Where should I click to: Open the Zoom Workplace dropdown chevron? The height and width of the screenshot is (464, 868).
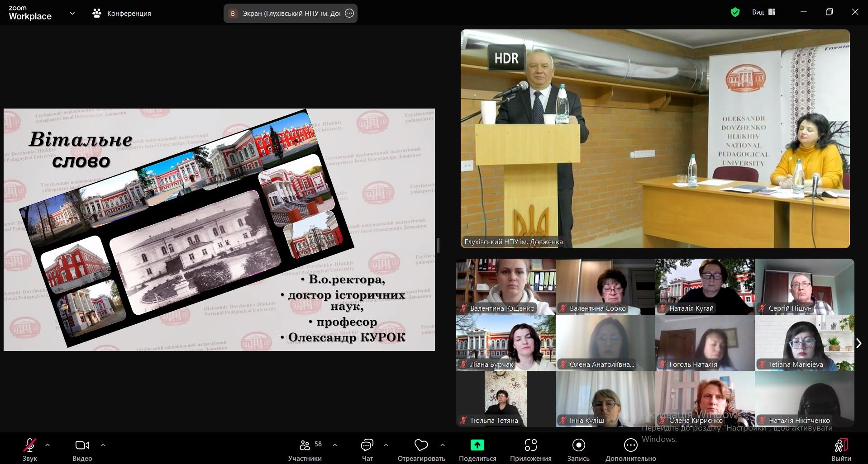72,13
